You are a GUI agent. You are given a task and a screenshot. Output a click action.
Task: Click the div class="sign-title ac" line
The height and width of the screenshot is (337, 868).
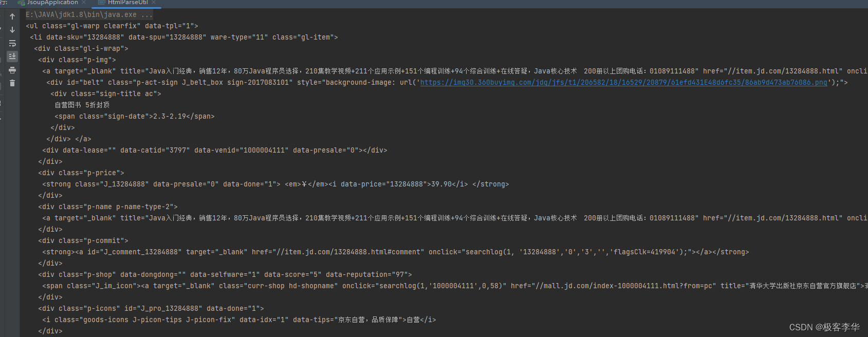106,93
